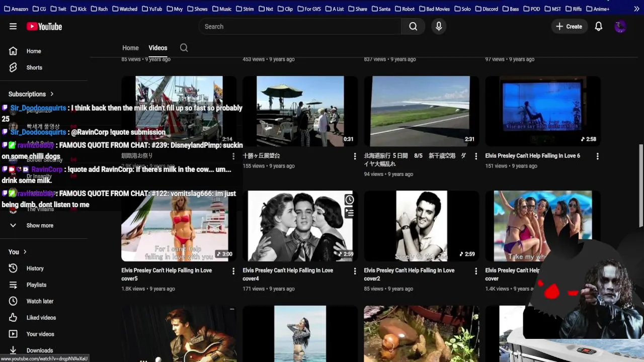Open options for Falling In Love cover4

click(x=355, y=271)
